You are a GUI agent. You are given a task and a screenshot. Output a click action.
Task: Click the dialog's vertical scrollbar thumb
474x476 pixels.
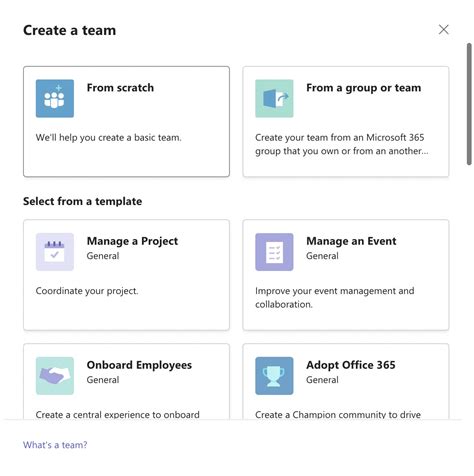coord(469,104)
